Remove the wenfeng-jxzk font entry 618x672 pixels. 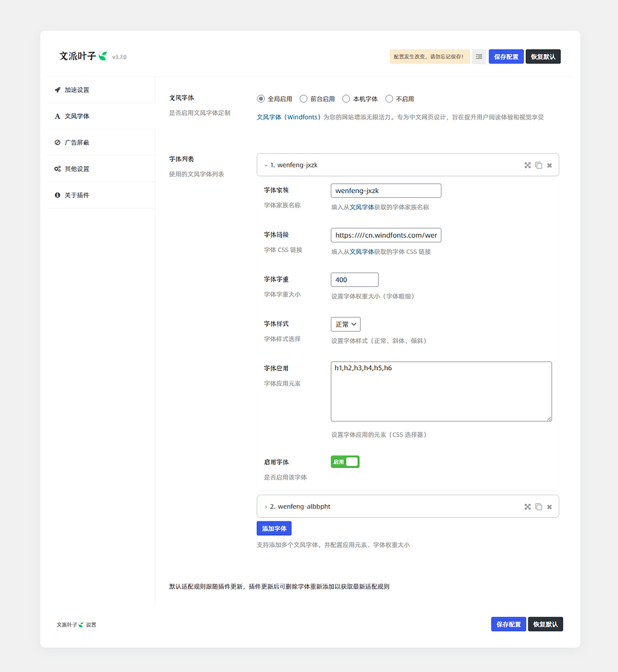(549, 166)
